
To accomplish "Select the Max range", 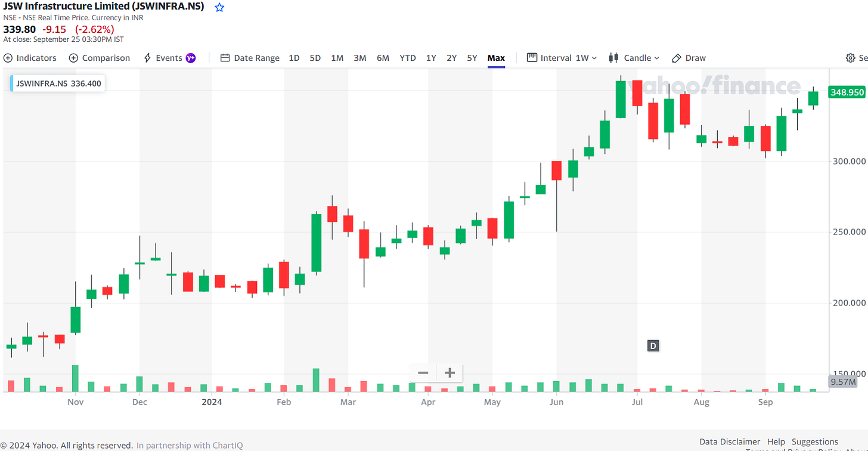I will 496,58.
